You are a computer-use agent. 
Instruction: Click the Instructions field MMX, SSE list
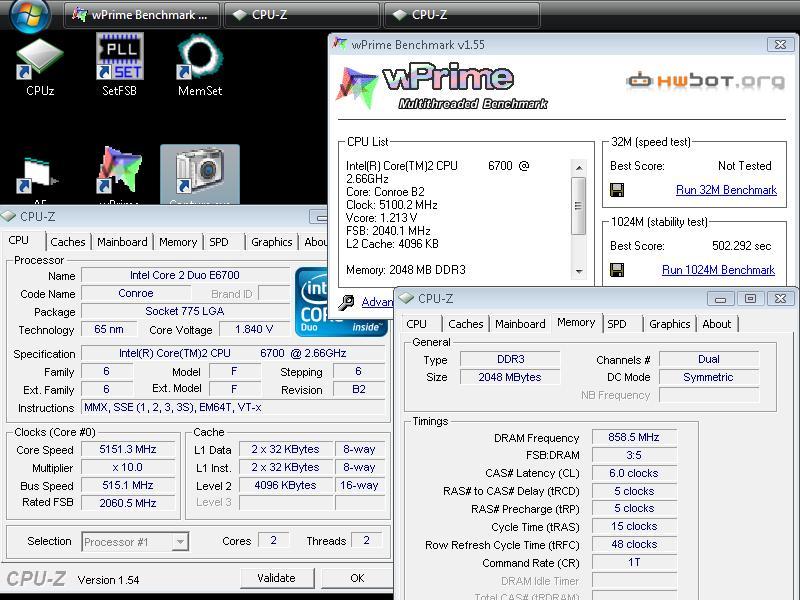pyautogui.click(x=233, y=408)
